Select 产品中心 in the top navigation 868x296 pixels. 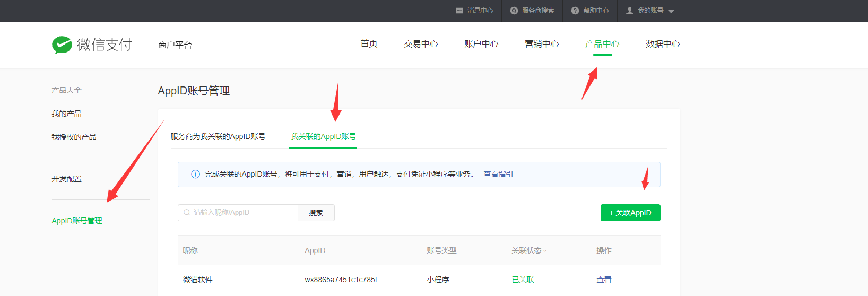[x=602, y=44]
